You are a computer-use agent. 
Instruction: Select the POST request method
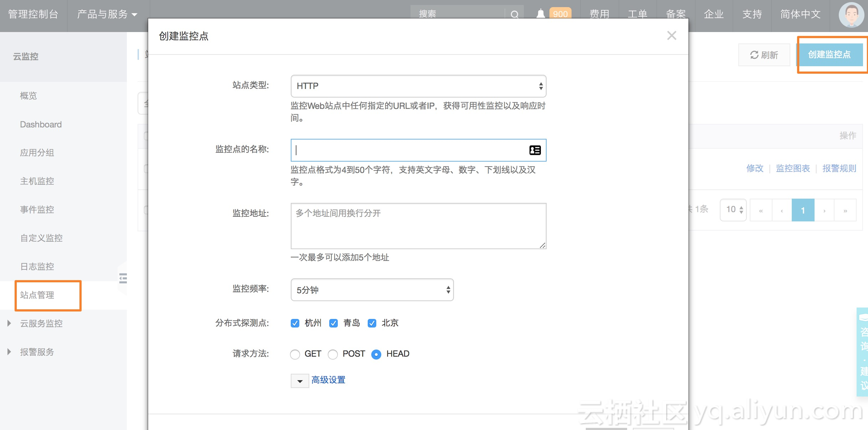pyautogui.click(x=333, y=354)
